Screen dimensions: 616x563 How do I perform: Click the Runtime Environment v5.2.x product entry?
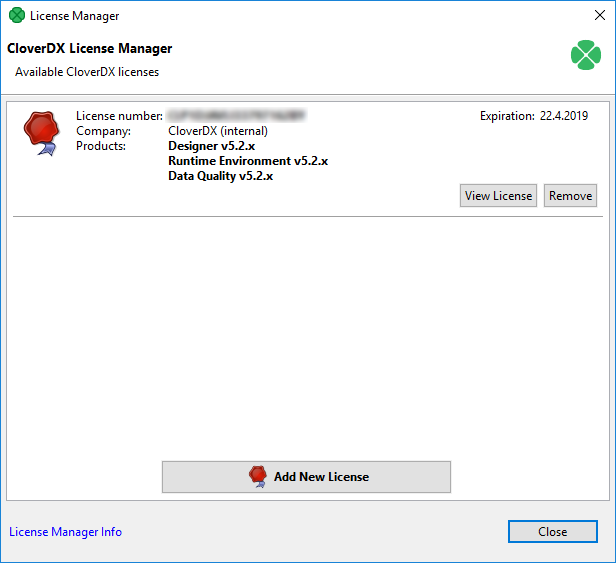[248, 161]
